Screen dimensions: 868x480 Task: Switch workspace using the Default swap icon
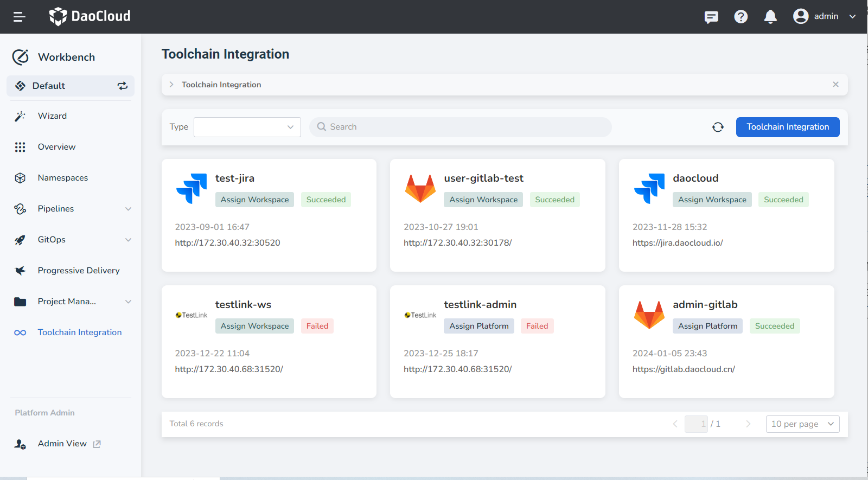click(x=123, y=86)
